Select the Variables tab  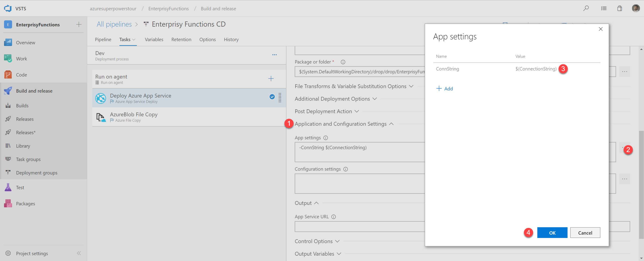point(153,39)
